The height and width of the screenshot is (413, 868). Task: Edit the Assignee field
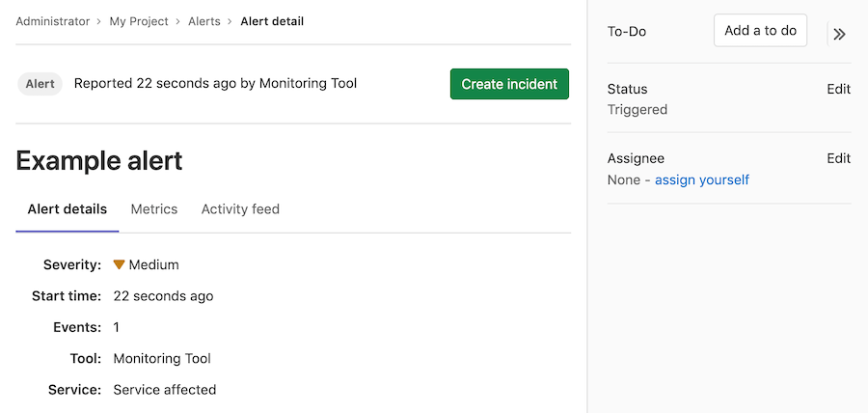[838, 158]
